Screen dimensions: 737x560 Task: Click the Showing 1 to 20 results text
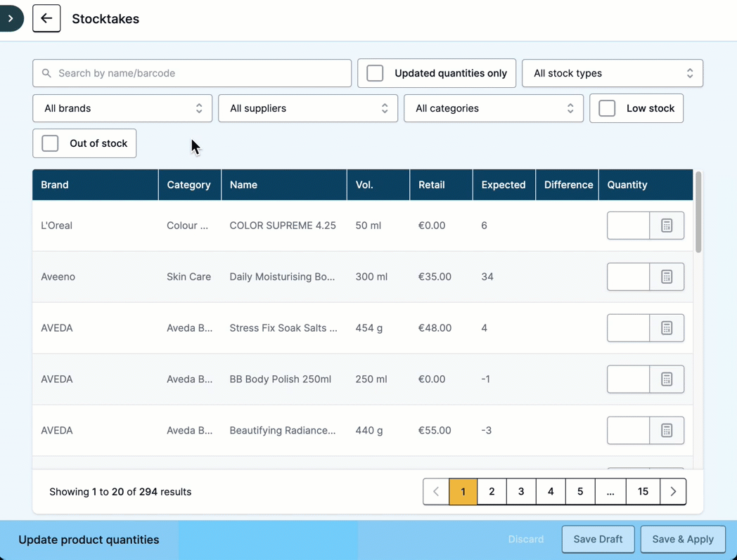pos(120,492)
